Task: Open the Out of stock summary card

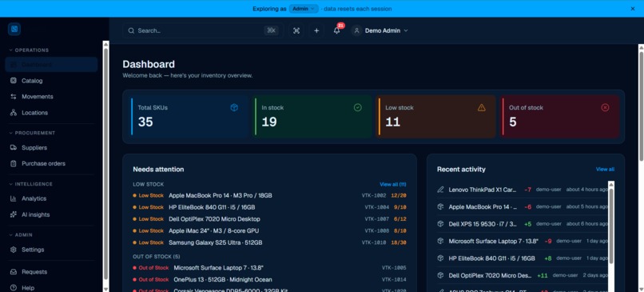Action: click(x=560, y=116)
